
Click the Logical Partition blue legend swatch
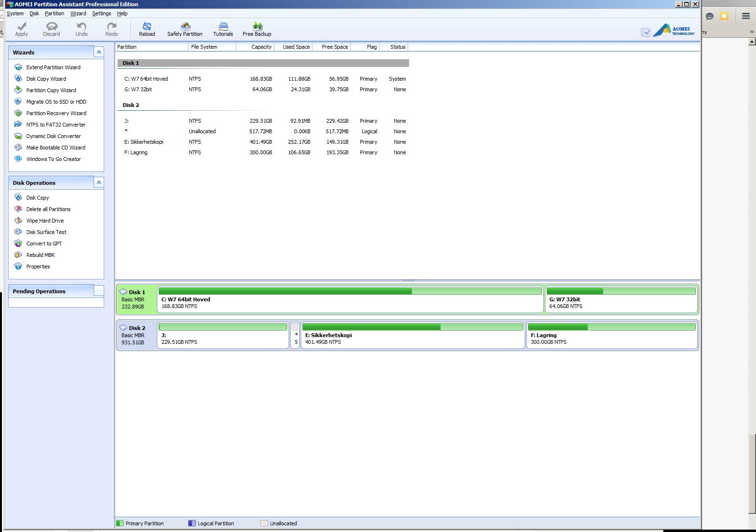click(x=192, y=523)
